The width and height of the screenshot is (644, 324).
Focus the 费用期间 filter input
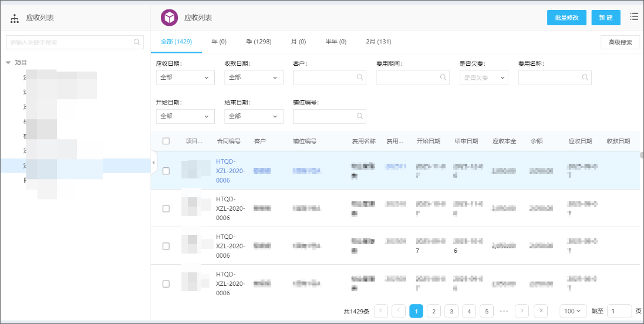pyautogui.click(x=413, y=77)
